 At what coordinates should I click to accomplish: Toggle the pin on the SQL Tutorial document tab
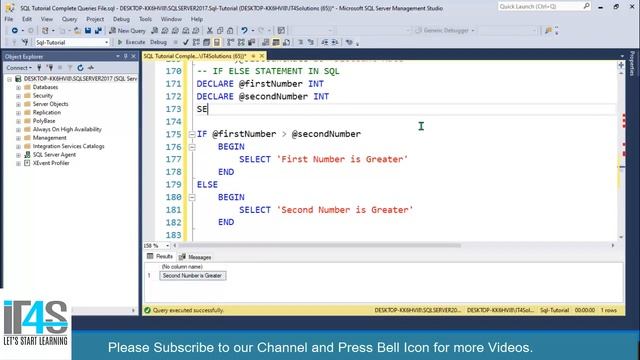253,56
